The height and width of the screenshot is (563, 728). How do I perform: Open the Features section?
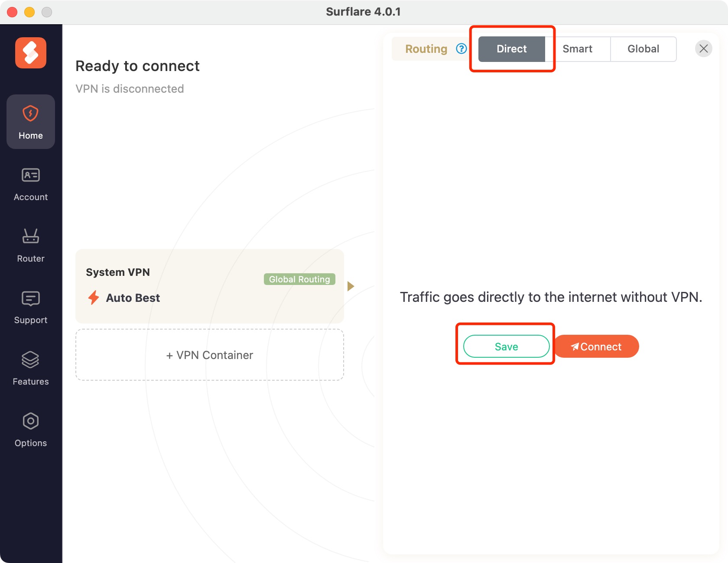30,369
